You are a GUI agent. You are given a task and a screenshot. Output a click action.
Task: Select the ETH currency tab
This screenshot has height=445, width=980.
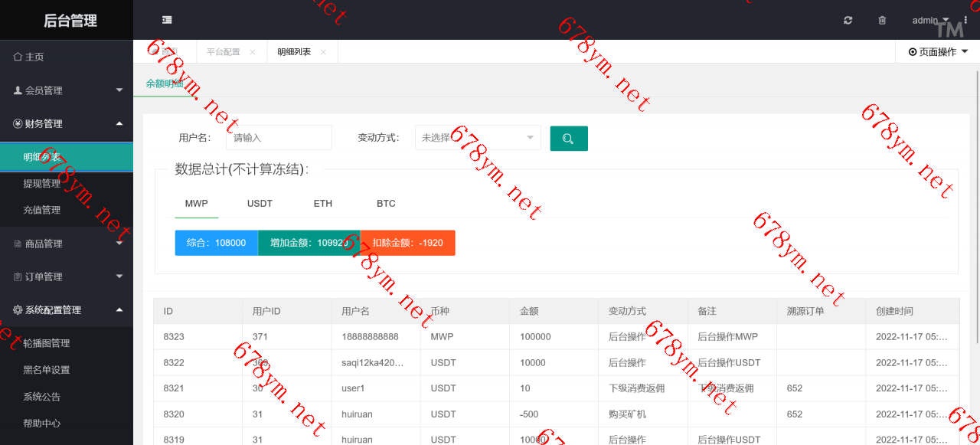pyautogui.click(x=322, y=204)
